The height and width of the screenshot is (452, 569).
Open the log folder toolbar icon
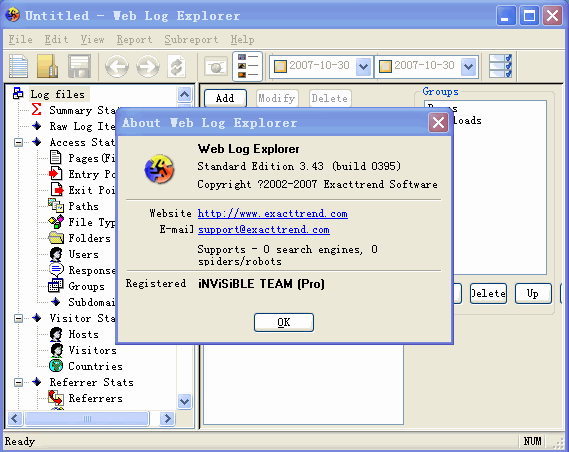47,66
